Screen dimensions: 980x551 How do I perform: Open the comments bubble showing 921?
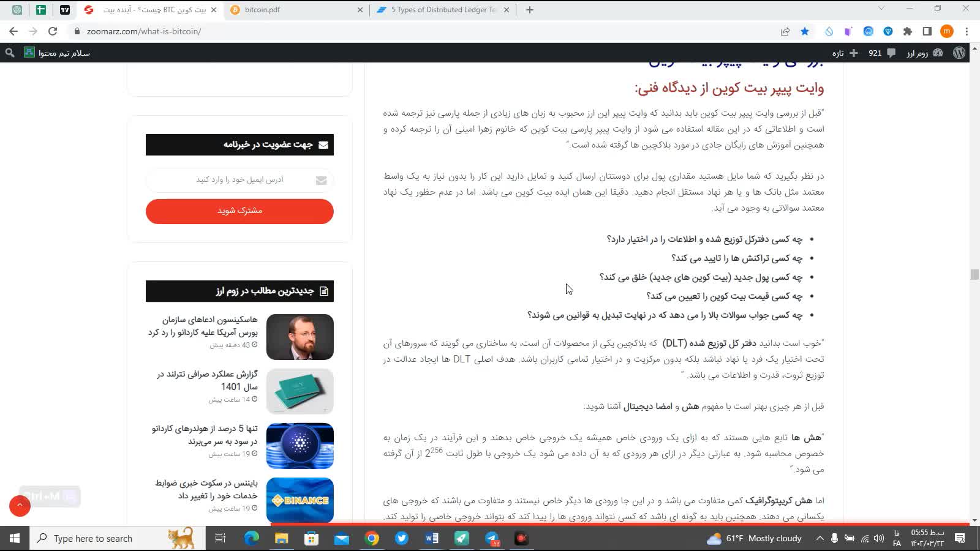pyautogui.click(x=881, y=53)
